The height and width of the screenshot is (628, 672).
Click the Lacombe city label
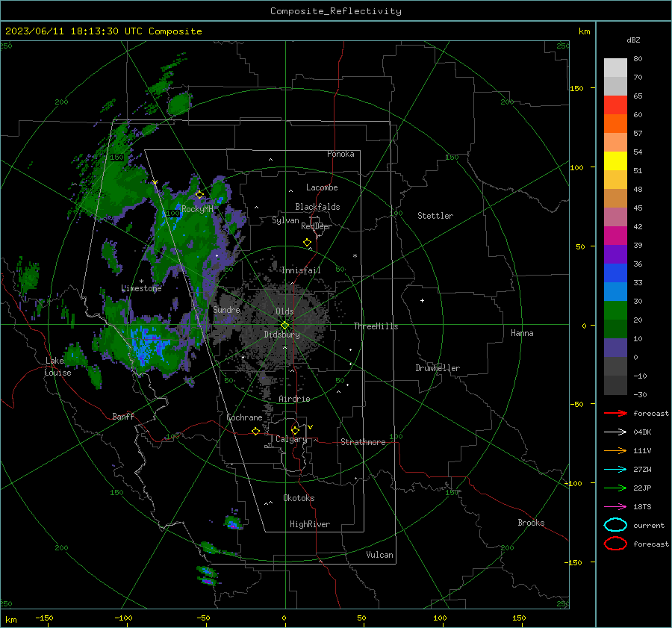322,187
